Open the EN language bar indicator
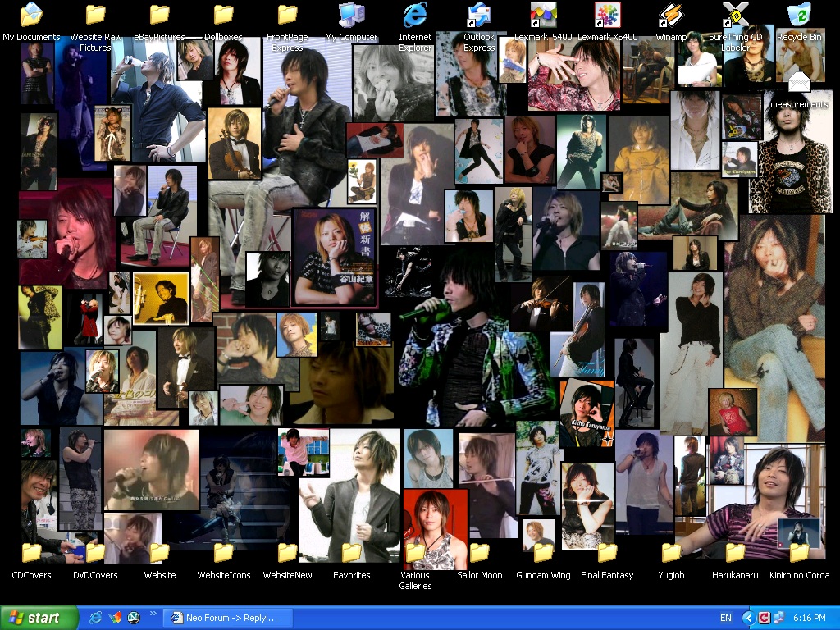 click(x=726, y=618)
